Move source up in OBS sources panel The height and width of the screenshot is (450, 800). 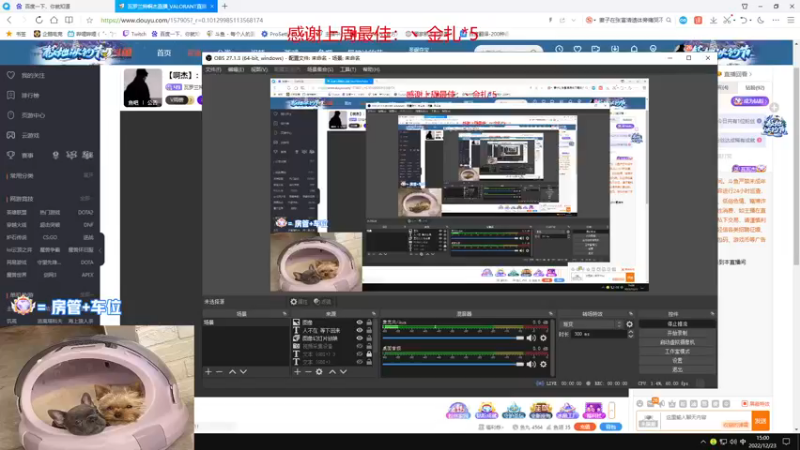pyautogui.click(x=332, y=372)
